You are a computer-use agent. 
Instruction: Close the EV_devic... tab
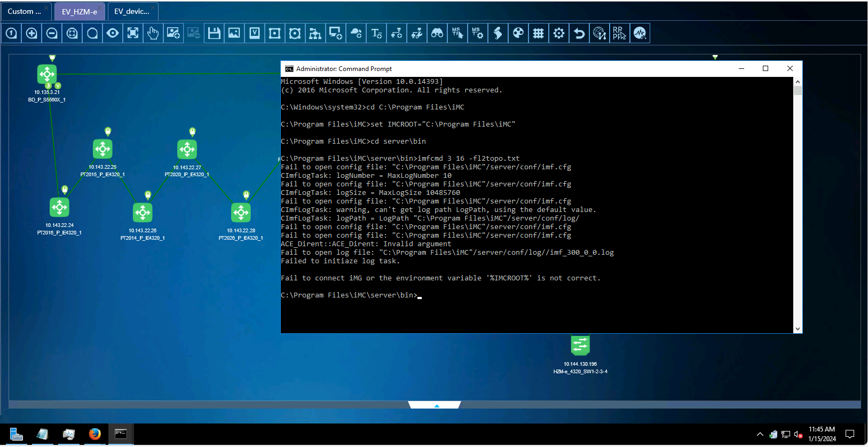point(153,7)
